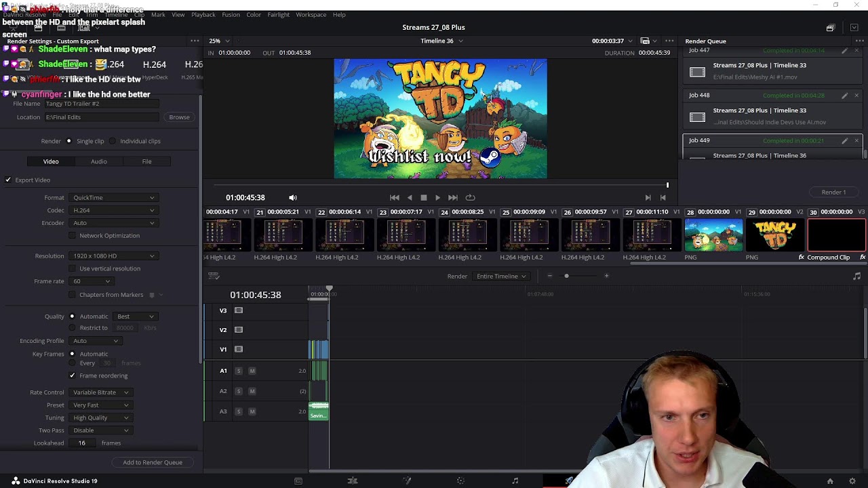Toggle V3 track clip icon

pyautogui.click(x=239, y=310)
